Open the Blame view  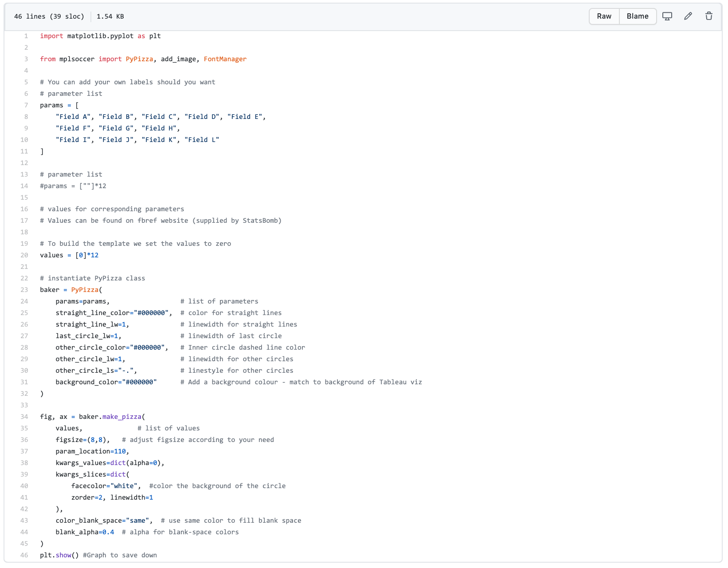637,16
